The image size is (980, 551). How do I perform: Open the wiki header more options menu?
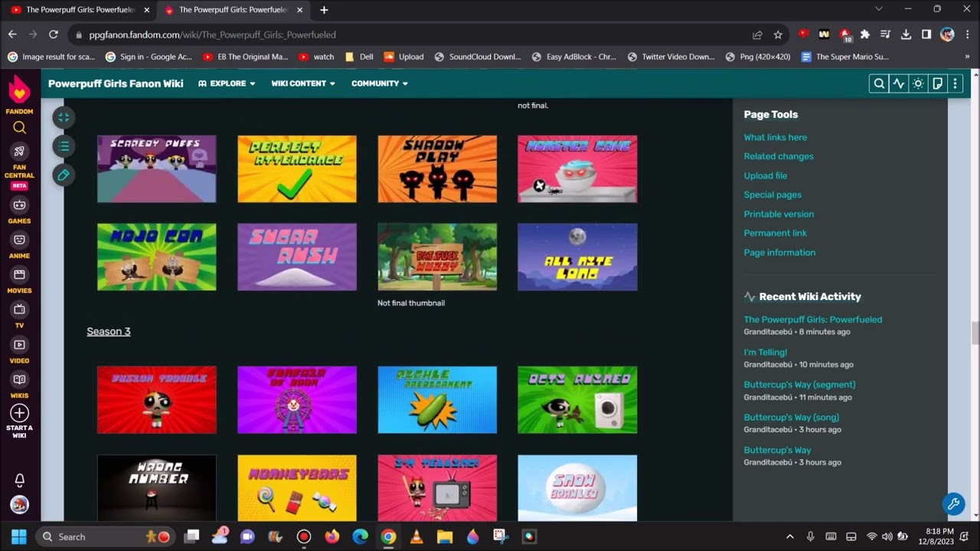tap(955, 83)
